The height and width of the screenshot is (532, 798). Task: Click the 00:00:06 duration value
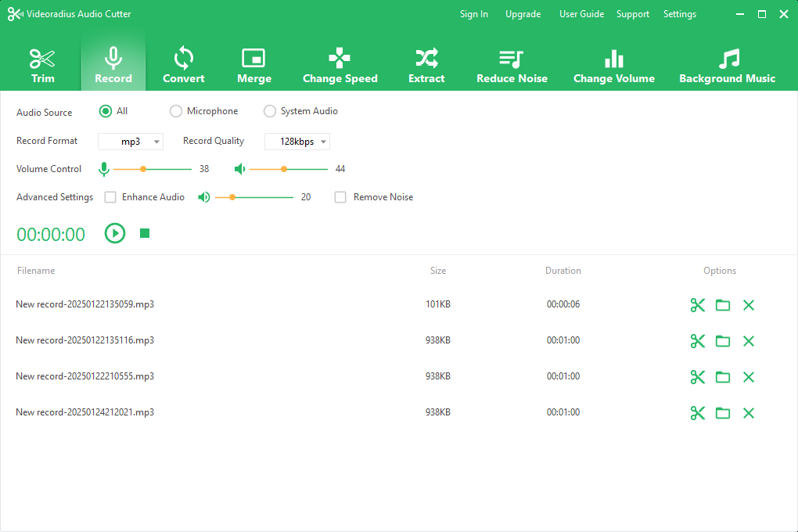563,304
